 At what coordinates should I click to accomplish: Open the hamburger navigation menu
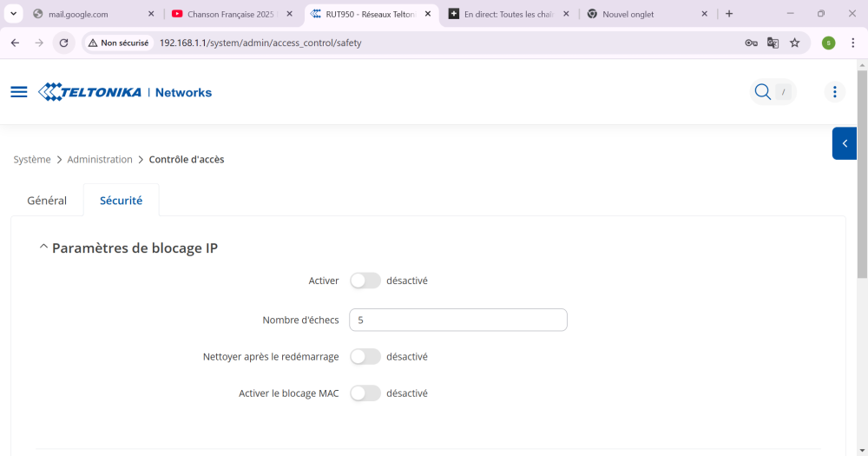click(19, 92)
